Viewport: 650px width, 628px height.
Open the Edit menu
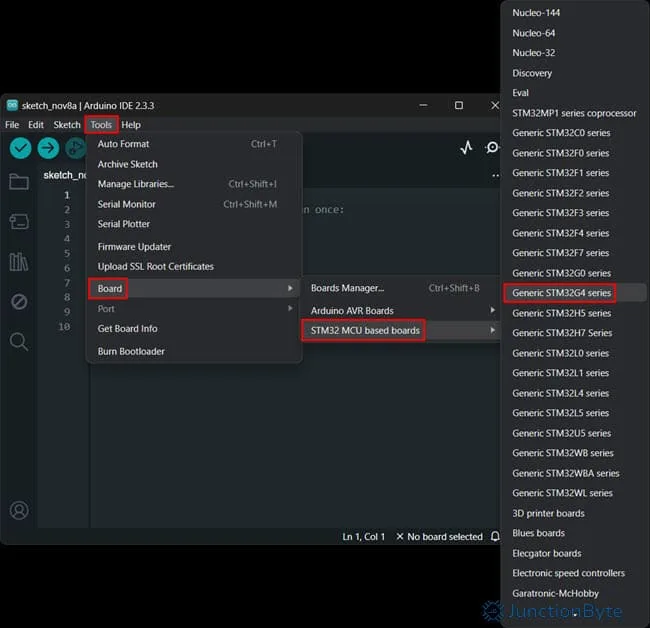coord(36,125)
